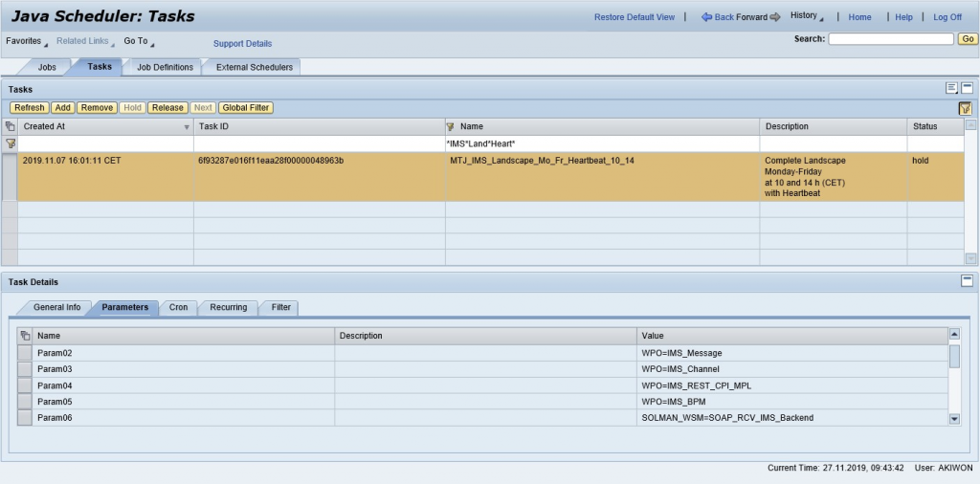The width and height of the screenshot is (980, 484).
Task: Open the External Schedulers tab
Action: 255,67
